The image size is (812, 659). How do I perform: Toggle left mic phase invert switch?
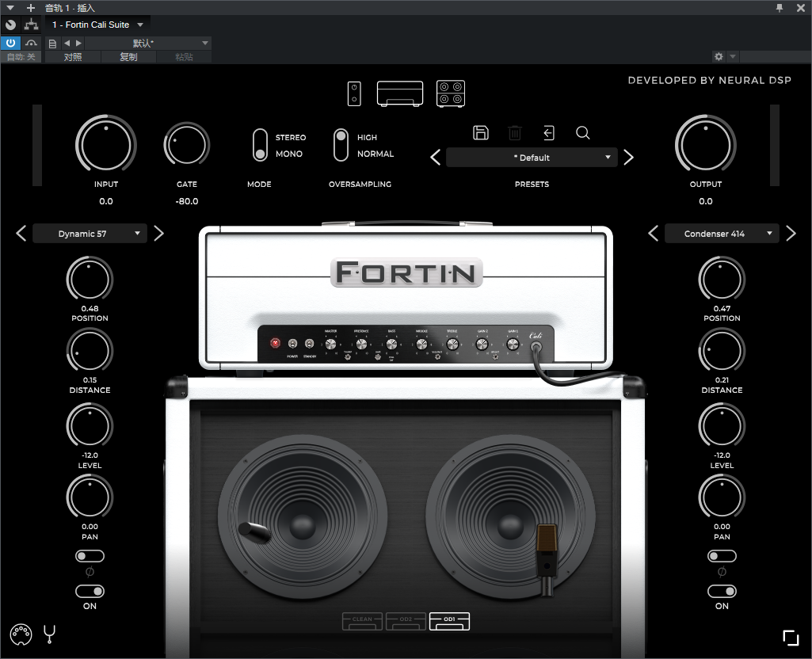tap(90, 556)
